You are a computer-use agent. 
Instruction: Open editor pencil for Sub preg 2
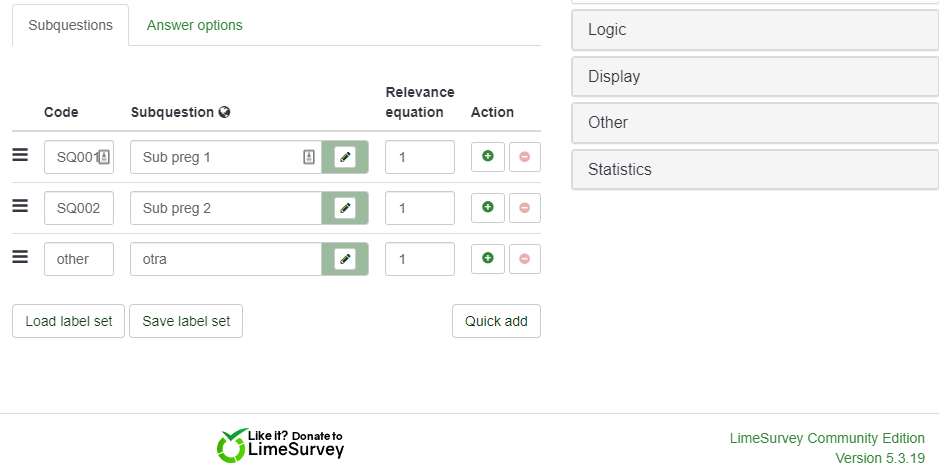pyautogui.click(x=345, y=208)
